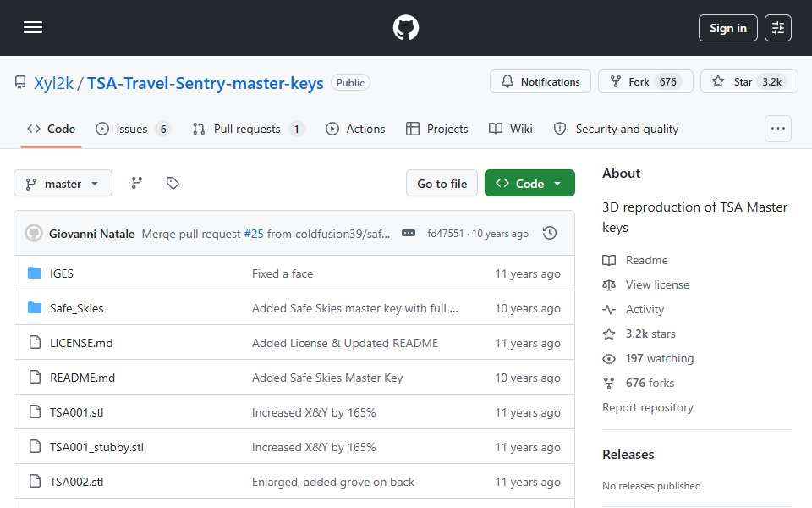Screen dimensions: 812x508
Task: Open the TSA001.stl file
Action: click(77, 412)
